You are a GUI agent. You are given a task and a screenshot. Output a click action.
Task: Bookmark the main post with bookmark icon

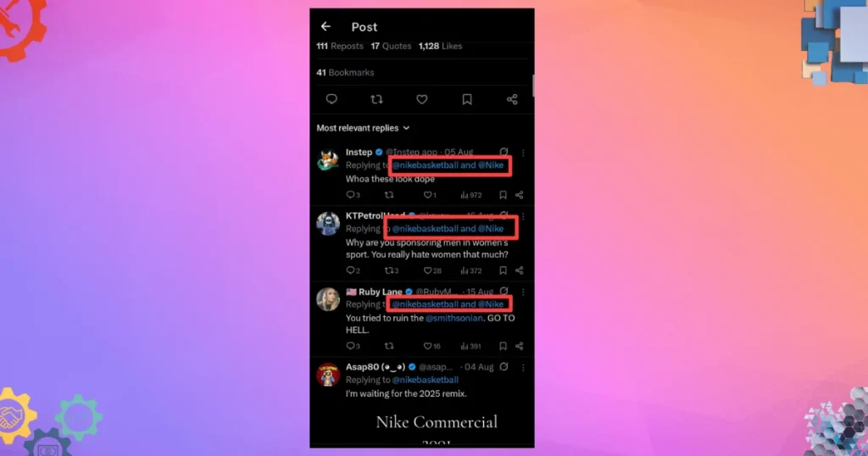click(467, 99)
